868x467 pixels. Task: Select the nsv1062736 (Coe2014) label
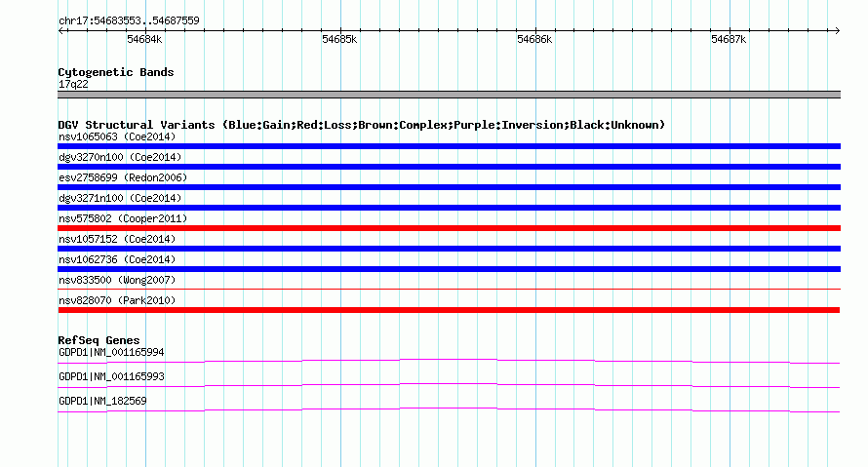117,259
